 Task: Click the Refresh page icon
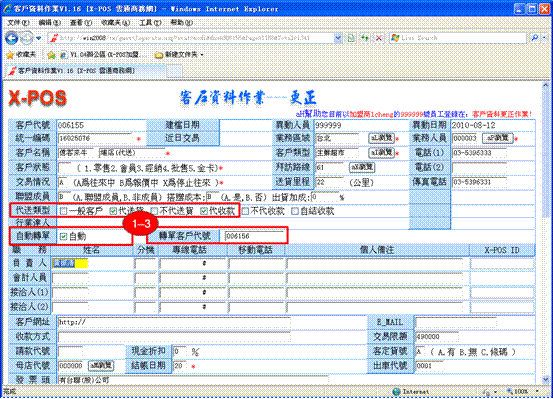tap(364, 38)
